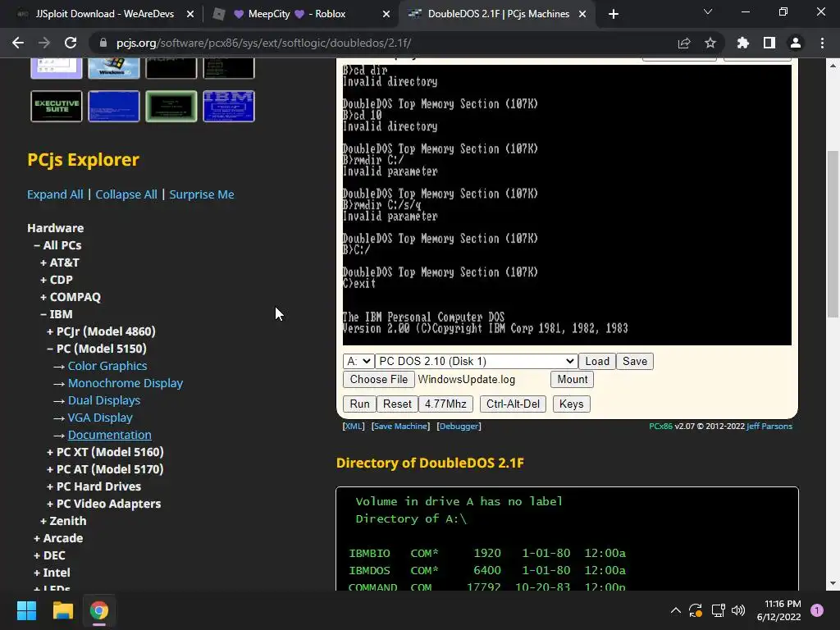Click the 4.77Mhz speed button
This screenshot has height=630, width=840.
click(x=445, y=404)
